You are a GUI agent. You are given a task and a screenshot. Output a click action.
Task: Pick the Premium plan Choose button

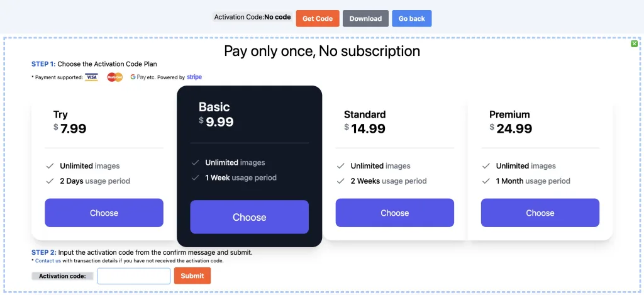click(540, 213)
